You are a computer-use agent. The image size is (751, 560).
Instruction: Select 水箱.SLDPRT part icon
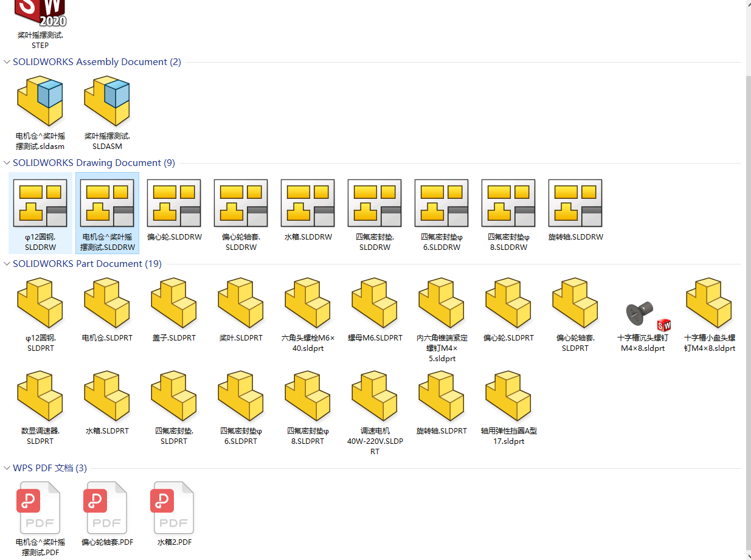[107, 397]
